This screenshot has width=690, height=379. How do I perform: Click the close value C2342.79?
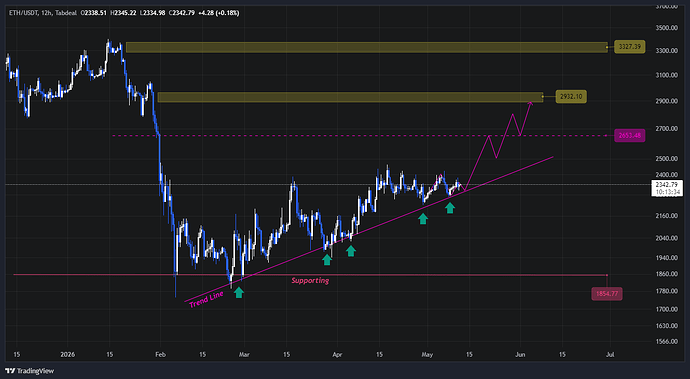(x=182, y=13)
